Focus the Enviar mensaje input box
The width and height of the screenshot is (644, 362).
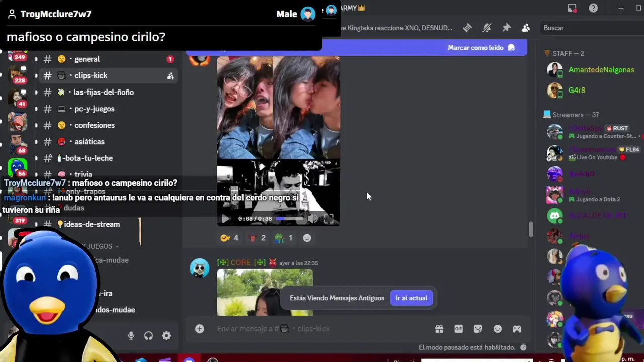point(322,329)
